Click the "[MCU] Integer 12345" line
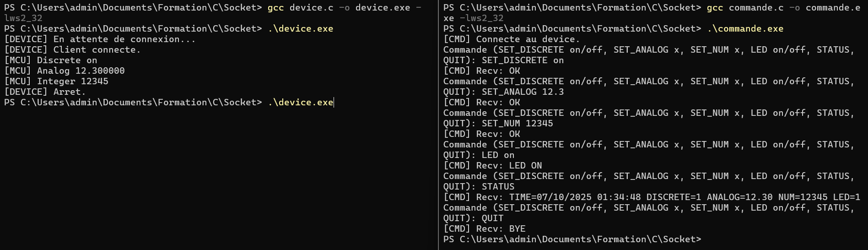Image resolution: width=868 pixels, height=250 pixels. point(56,82)
